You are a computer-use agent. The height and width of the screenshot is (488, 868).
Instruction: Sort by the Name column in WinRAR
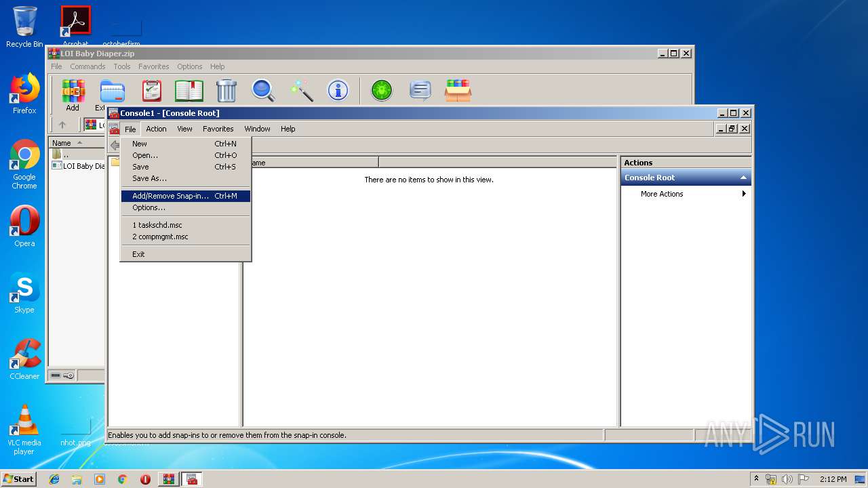[76, 143]
